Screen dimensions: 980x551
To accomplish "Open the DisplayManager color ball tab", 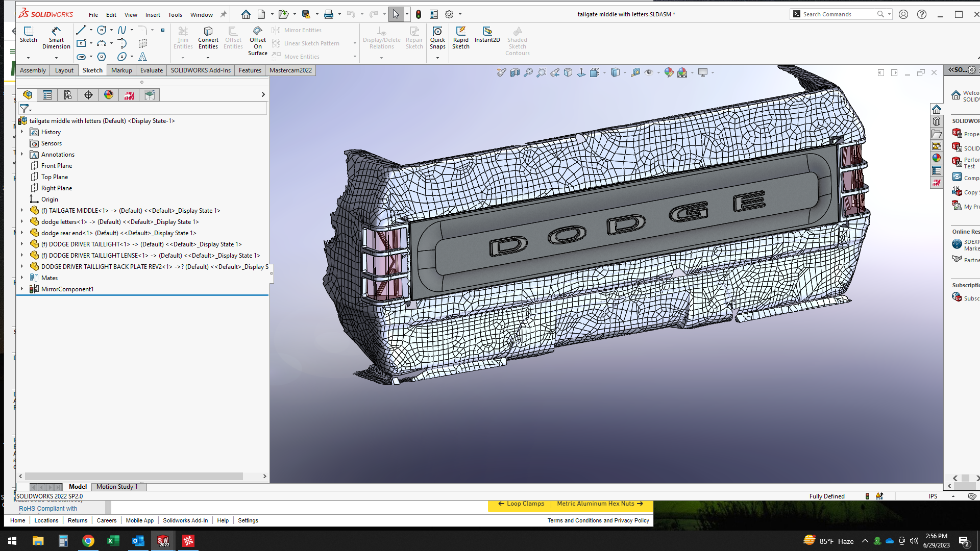I will (x=109, y=95).
